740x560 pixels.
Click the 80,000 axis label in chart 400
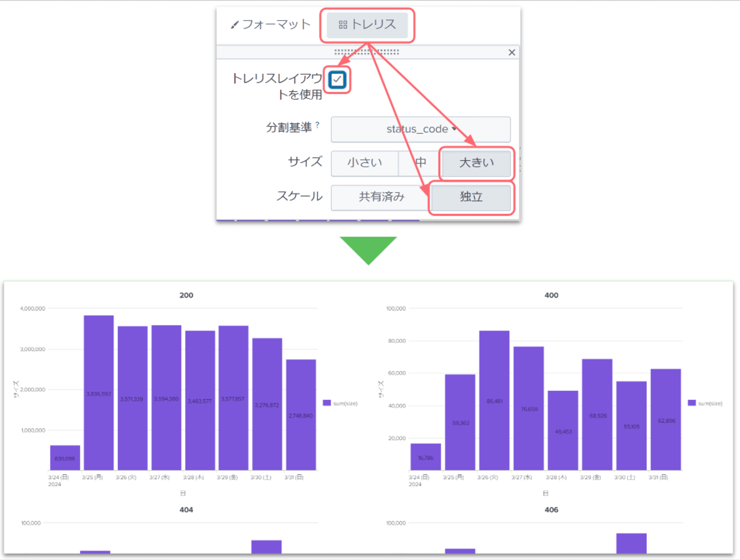397,341
